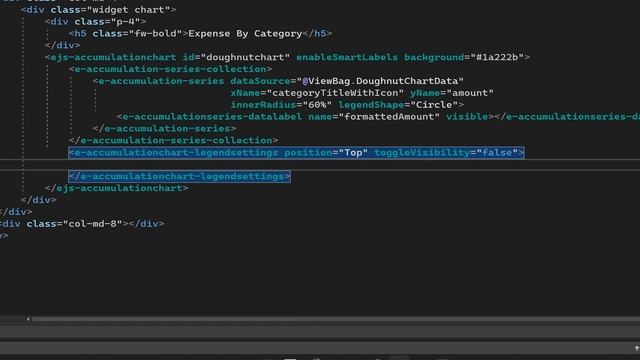Image resolution: width=640 pixels, height=360 pixels.
Task: Click the enableSmartLabels attribute
Action: click(347, 57)
